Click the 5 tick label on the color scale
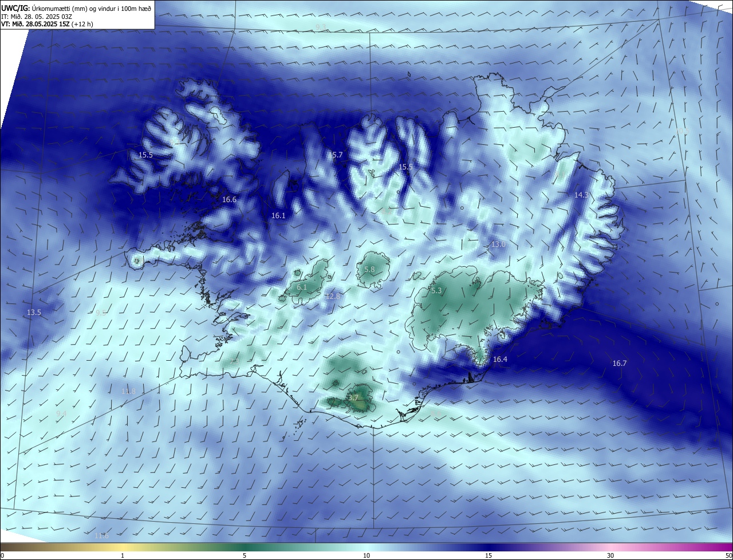The height and width of the screenshot is (560, 733). [x=245, y=555]
